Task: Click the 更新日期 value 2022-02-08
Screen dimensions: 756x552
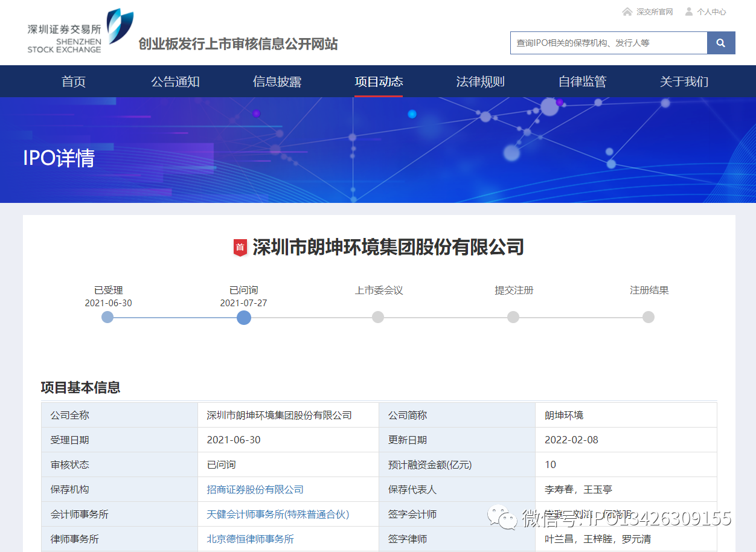Action: click(571, 440)
